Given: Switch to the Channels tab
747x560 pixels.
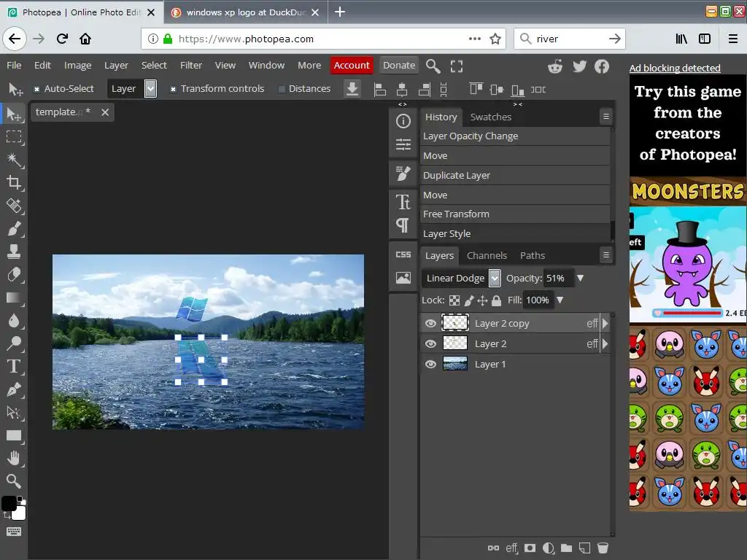Looking at the screenshot, I should pyautogui.click(x=487, y=256).
